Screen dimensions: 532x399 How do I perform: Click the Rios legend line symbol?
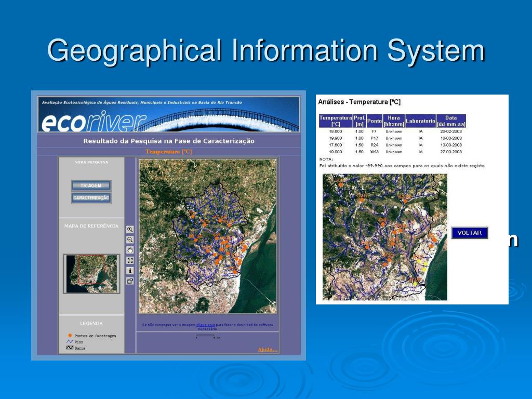[70, 342]
